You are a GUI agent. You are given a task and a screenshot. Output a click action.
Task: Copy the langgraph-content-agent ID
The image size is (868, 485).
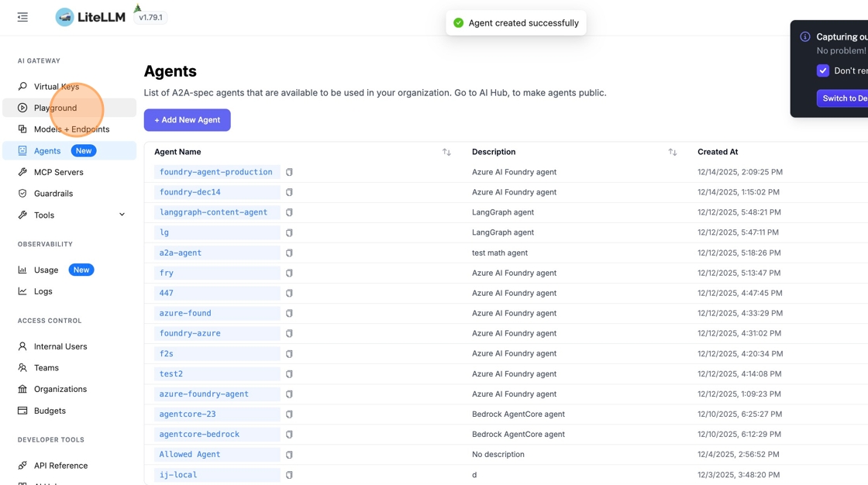289,212
